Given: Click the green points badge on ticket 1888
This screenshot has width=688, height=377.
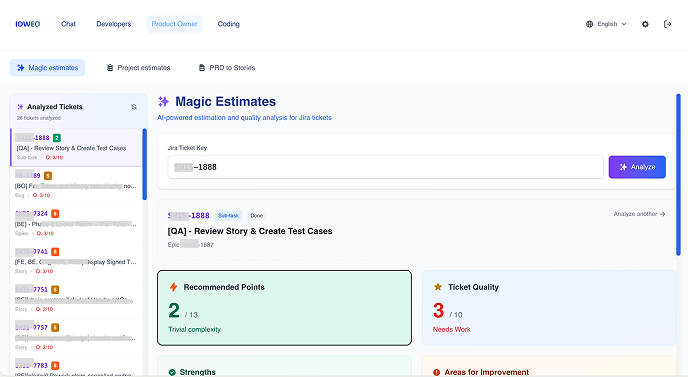Looking at the screenshot, I should 57,138.
